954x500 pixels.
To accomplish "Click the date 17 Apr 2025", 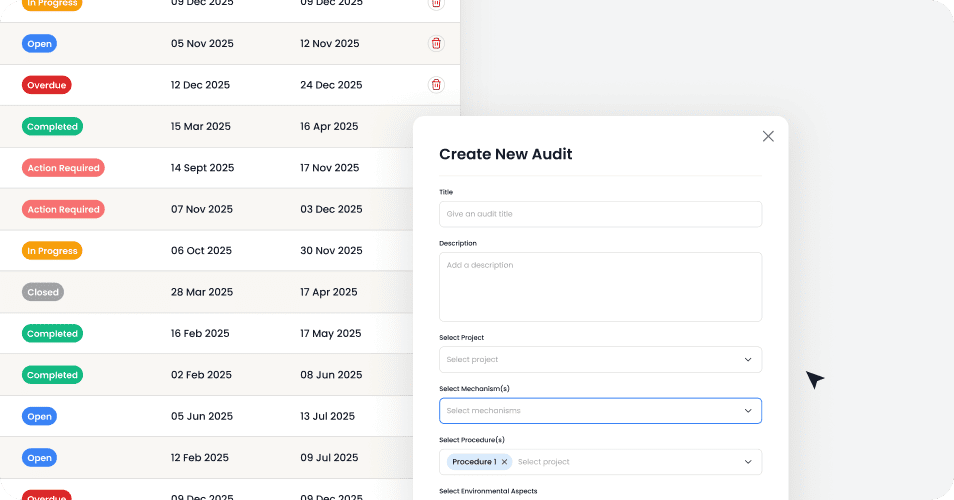I will tap(329, 292).
